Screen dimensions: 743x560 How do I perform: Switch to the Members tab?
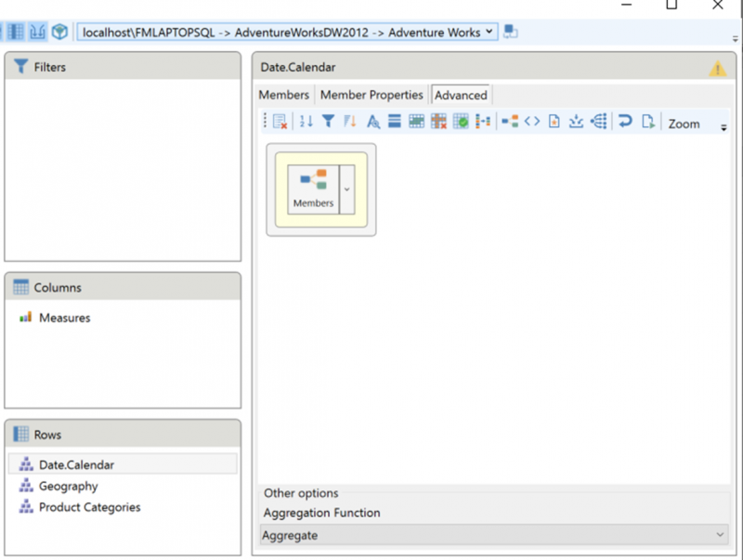coord(283,94)
